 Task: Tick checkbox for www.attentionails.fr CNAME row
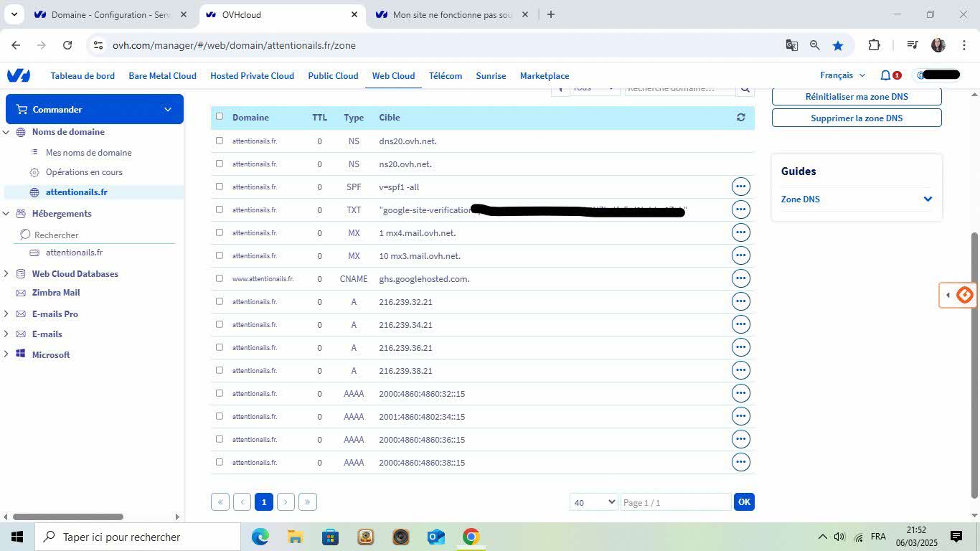point(220,278)
